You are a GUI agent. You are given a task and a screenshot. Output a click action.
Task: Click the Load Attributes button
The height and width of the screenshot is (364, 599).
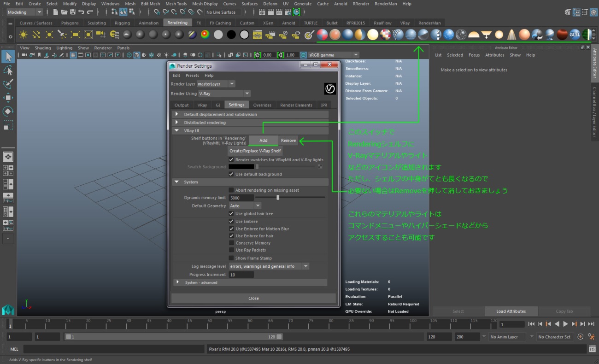click(511, 311)
